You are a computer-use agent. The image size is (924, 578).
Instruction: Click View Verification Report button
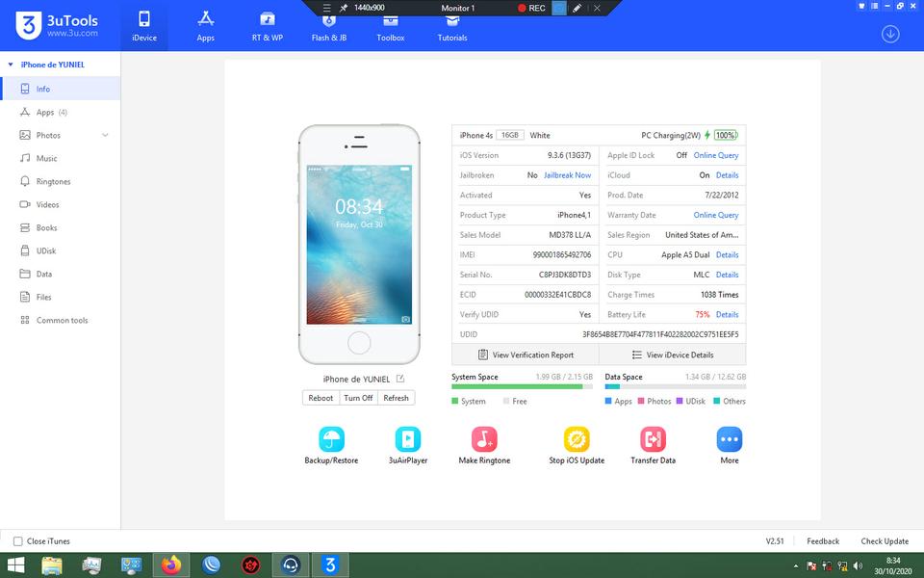(x=526, y=355)
